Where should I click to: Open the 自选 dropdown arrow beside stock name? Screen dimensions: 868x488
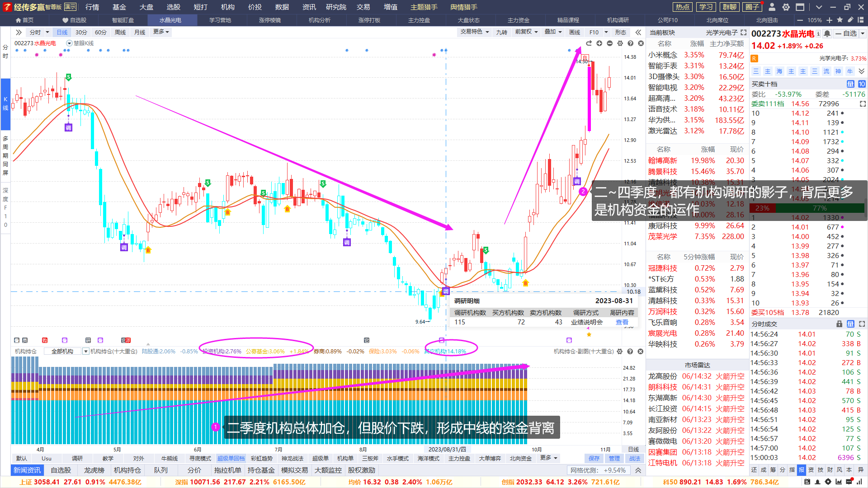click(863, 33)
